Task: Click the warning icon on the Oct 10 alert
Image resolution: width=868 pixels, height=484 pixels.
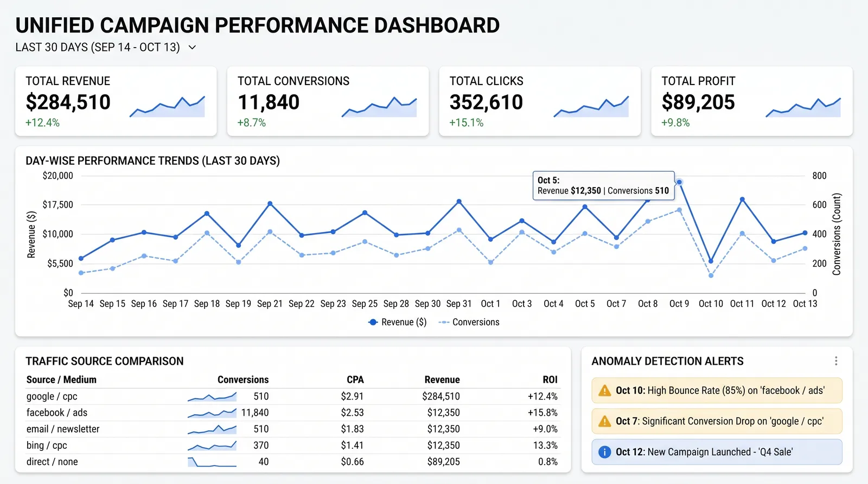Action: coord(604,391)
